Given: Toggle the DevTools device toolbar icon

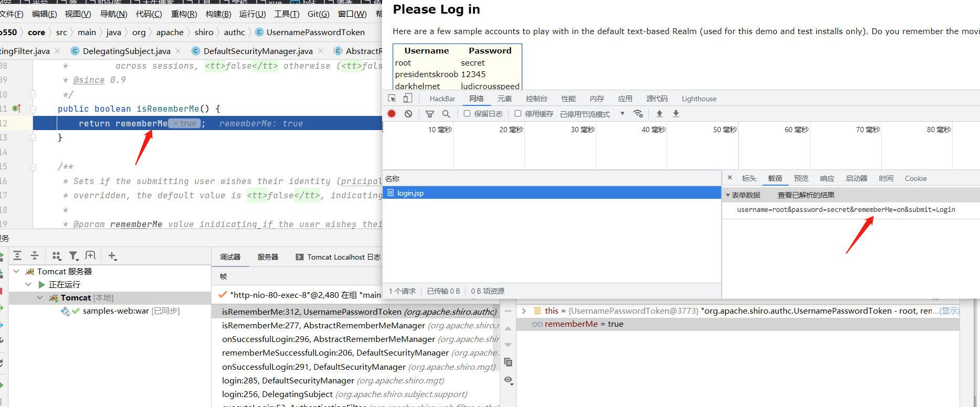Looking at the screenshot, I should coord(408,98).
